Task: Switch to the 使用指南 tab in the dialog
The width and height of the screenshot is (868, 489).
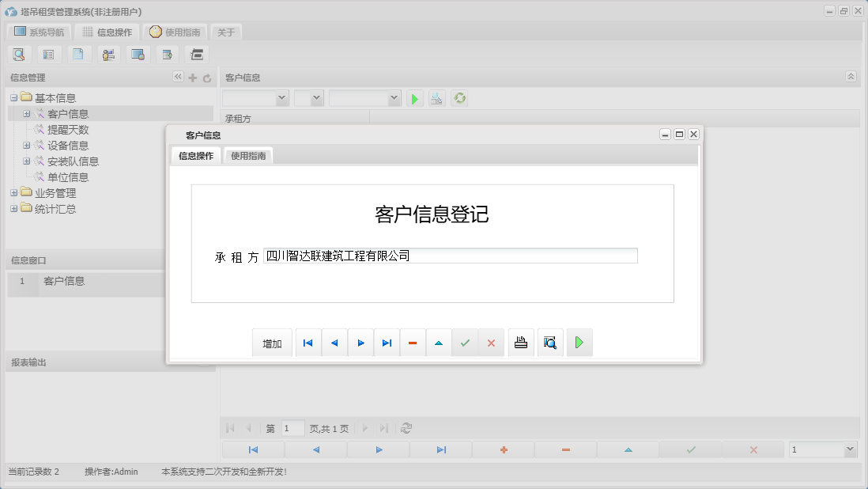Action: [248, 156]
